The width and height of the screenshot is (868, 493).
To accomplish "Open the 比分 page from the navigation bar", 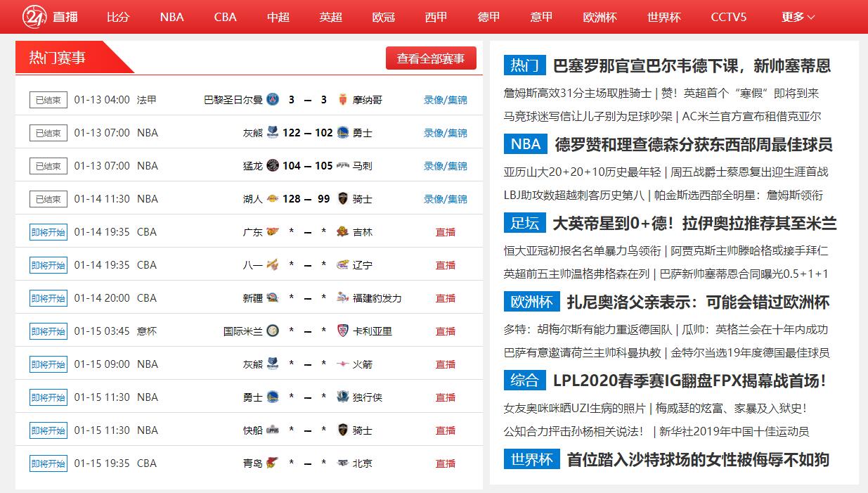I will pyautogui.click(x=118, y=17).
